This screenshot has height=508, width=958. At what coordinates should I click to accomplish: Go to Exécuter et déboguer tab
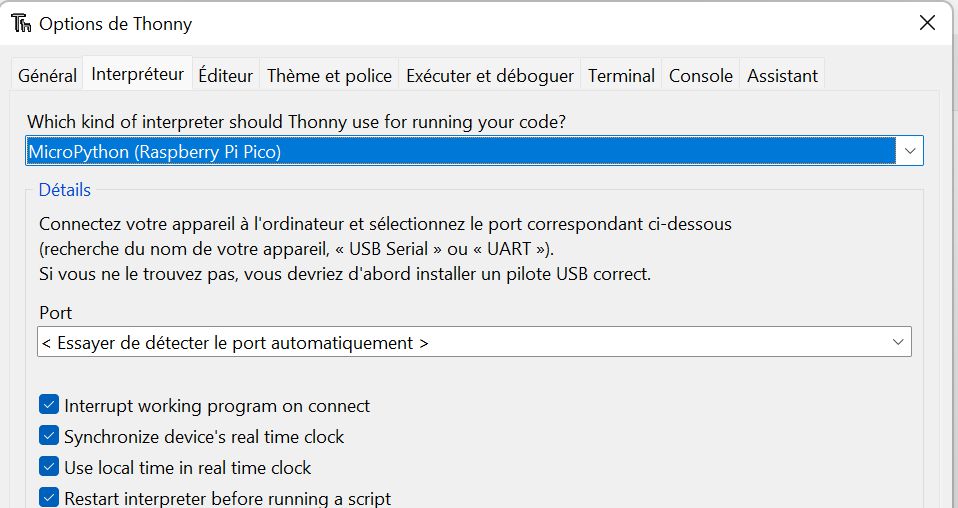click(x=490, y=76)
